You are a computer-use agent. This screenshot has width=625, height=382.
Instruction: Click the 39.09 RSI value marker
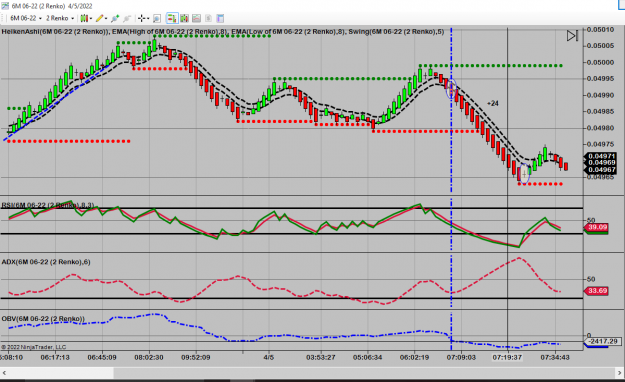(x=597, y=227)
